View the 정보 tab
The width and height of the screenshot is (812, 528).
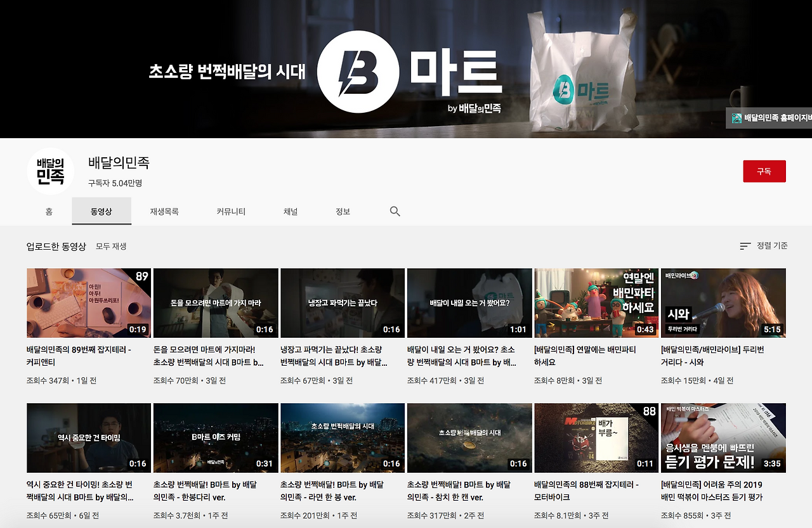(x=343, y=211)
